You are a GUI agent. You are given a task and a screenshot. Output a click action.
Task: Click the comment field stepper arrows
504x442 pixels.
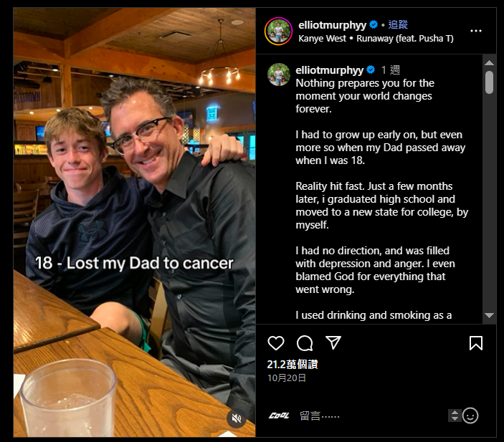pyautogui.click(x=454, y=415)
